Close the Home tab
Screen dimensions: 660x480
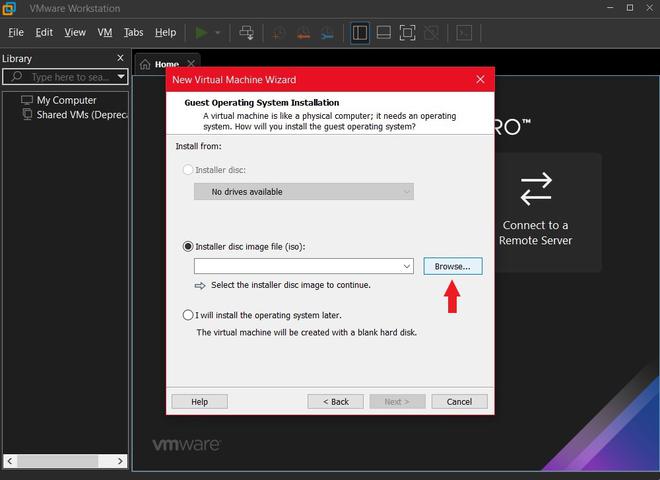(191, 64)
